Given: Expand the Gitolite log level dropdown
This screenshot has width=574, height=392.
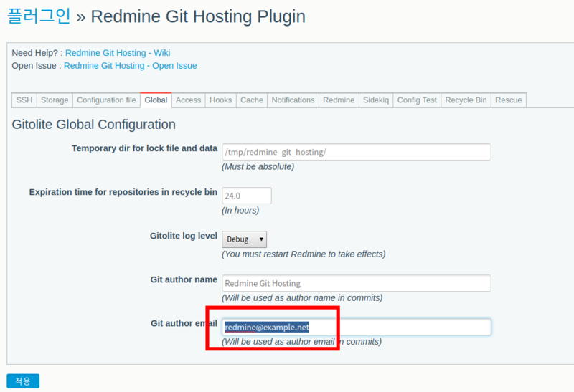Looking at the screenshot, I should pos(244,239).
